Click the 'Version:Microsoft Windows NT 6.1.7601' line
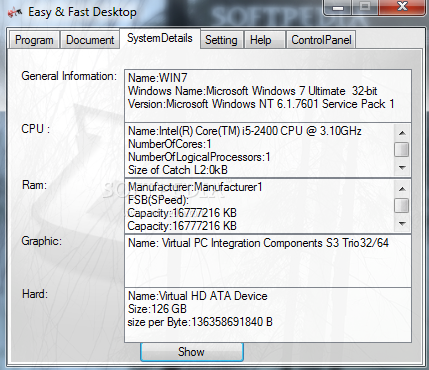This screenshot has width=429, height=370. (x=261, y=104)
